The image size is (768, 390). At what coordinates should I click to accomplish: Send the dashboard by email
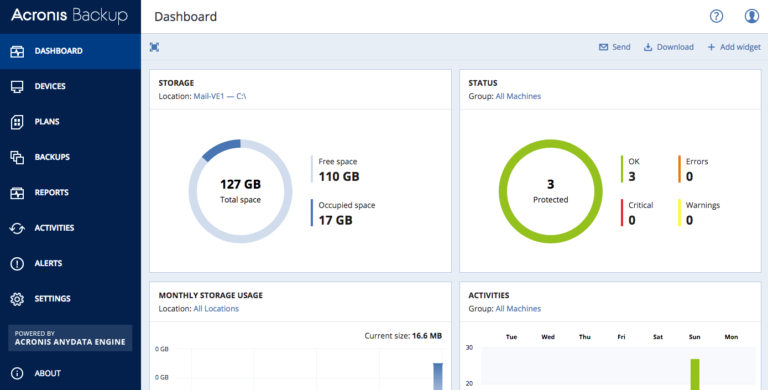[614, 47]
